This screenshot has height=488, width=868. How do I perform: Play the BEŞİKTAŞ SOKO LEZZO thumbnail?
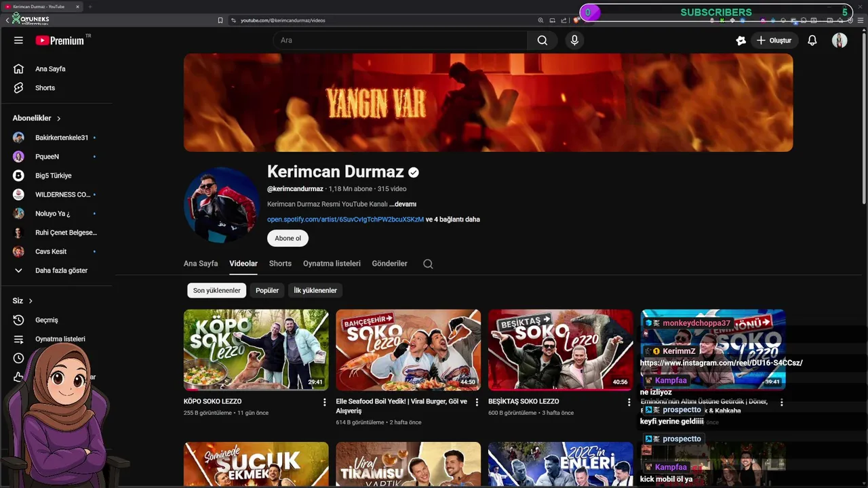pos(561,350)
